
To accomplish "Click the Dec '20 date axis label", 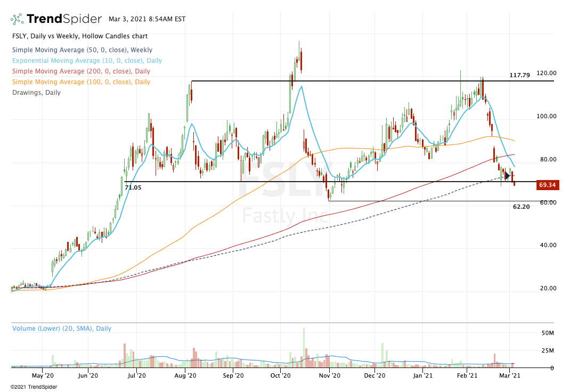I will tap(375, 375).
